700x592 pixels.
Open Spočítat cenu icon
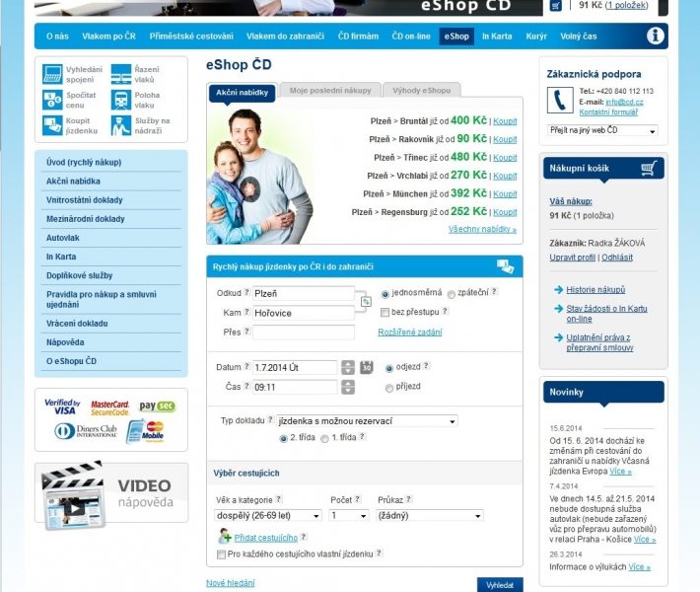point(52,100)
